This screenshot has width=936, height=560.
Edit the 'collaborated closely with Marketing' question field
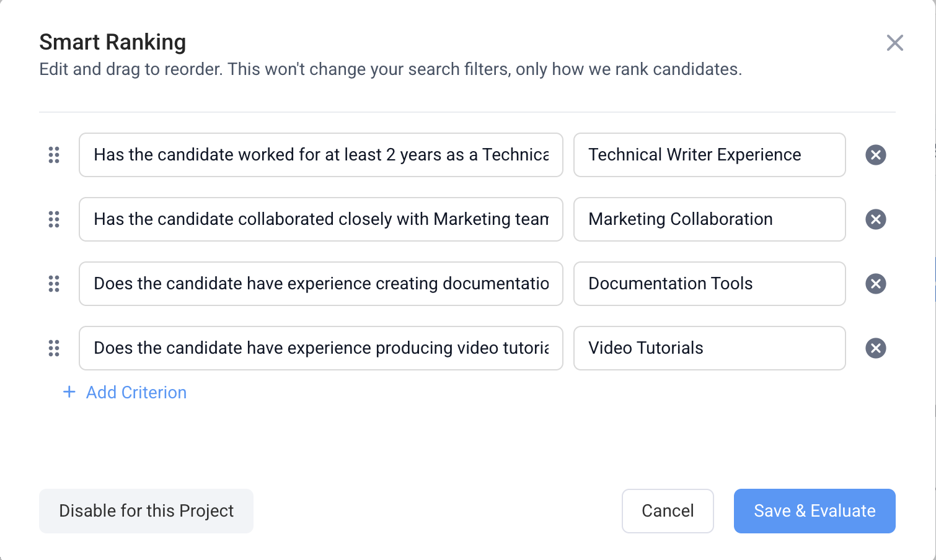pyautogui.click(x=321, y=219)
